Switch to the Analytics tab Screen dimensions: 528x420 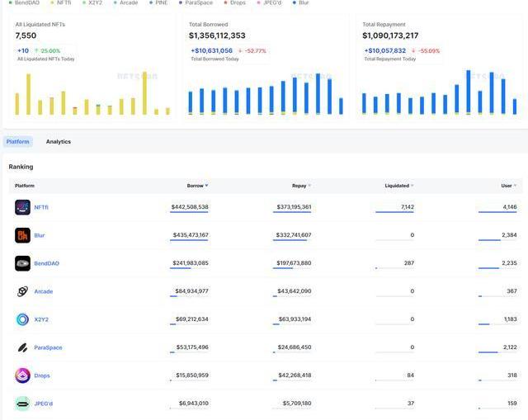coord(58,142)
